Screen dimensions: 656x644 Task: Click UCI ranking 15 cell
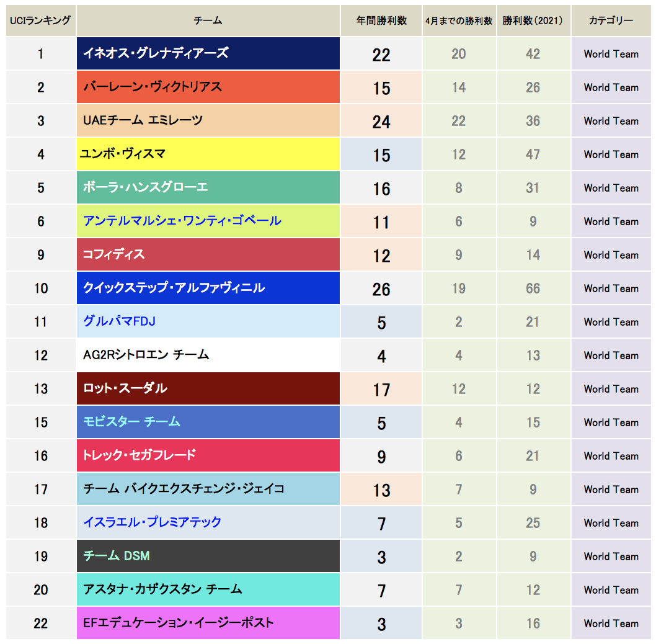click(x=41, y=423)
